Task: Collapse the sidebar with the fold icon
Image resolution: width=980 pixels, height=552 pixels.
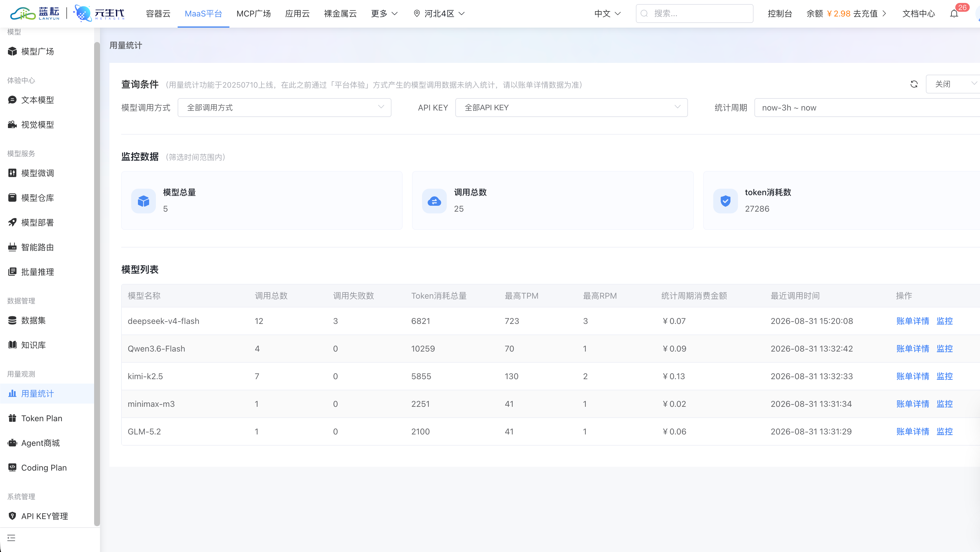Action: pyautogui.click(x=11, y=538)
